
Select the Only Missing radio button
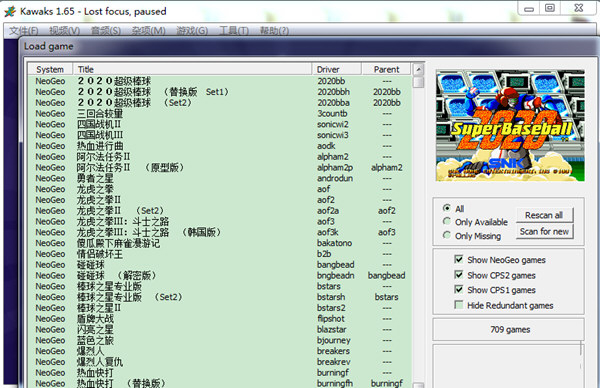coord(447,235)
